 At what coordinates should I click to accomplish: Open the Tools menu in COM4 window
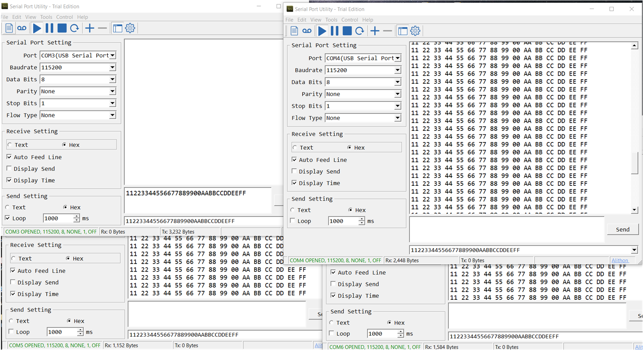pos(331,20)
